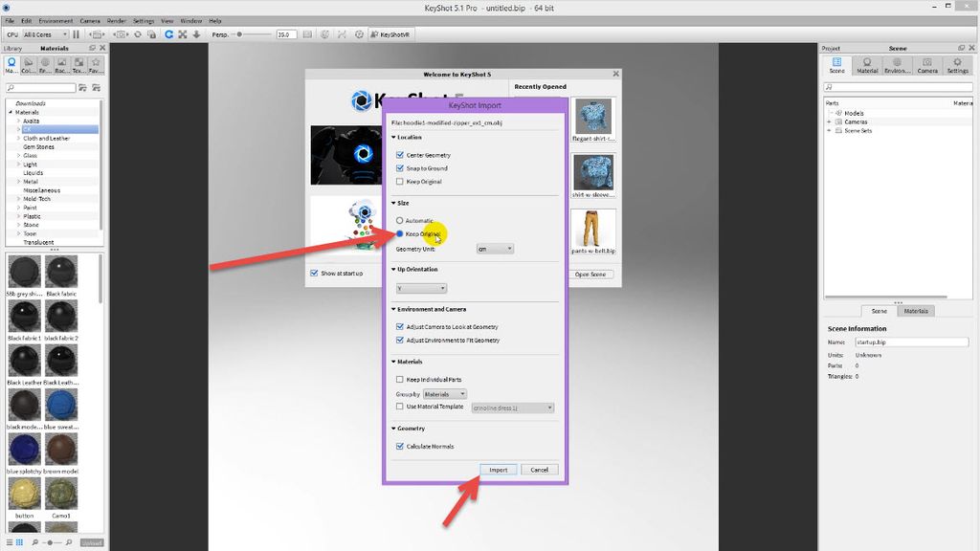Select the Automatic size radio button
Viewport: 980px width, 551px height.
pos(399,221)
